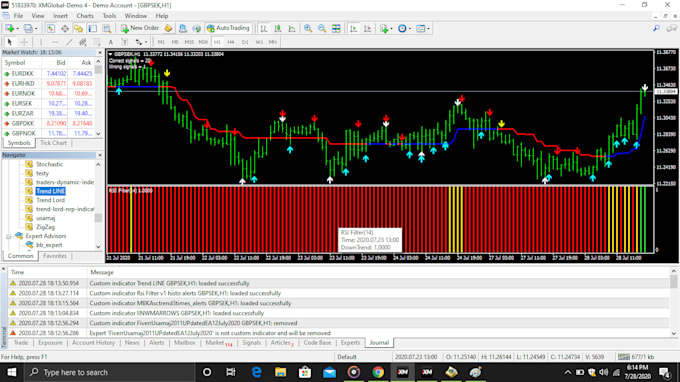The image size is (680, 382).
Task: Toggle the Market Watch window icon
Action: point(51,29)
